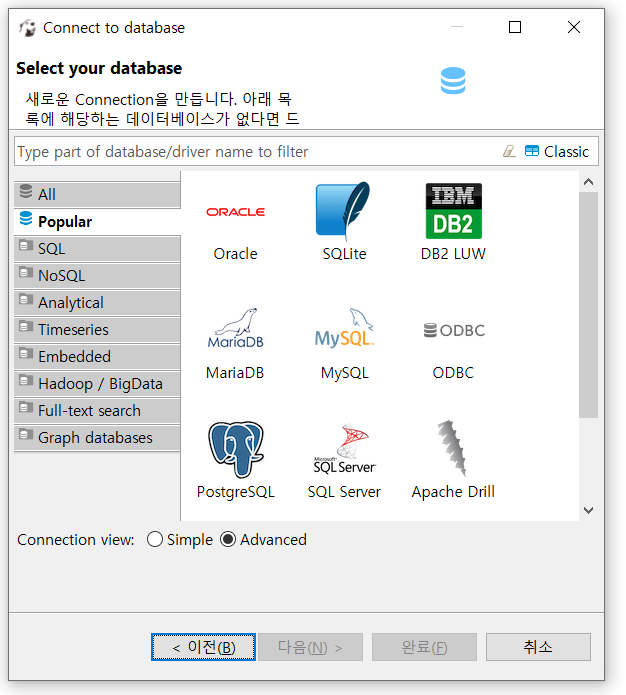The image size is (626, 695).
Task: Click the vertical scrollbar thumb
Action: click(x=588, y=305)
